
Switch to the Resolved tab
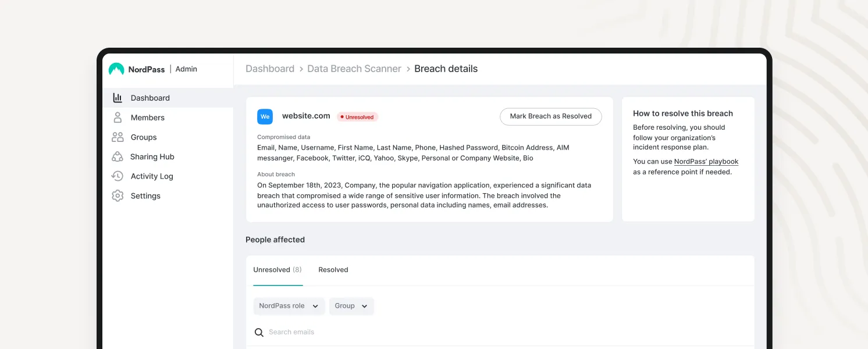(333, 270)
